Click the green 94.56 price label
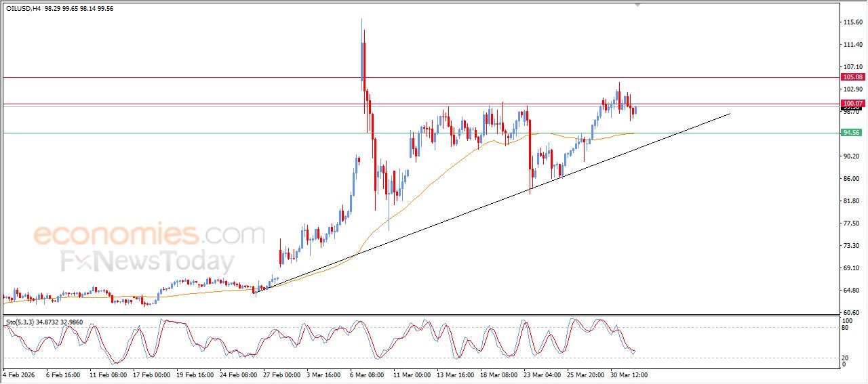 tap(851, 133)
